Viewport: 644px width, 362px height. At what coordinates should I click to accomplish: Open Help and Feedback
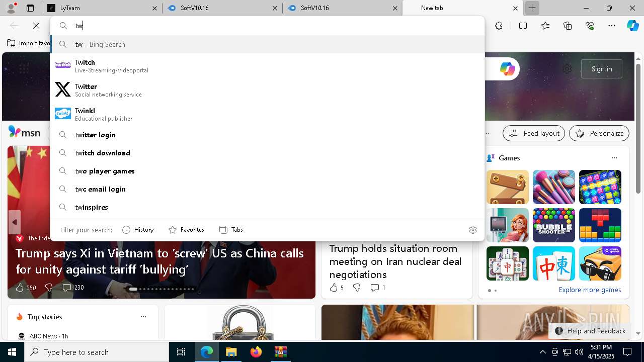590,331
